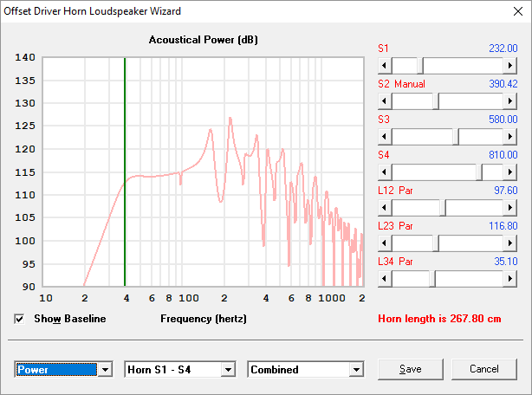Image resolution: width=532 pixels, height=395 pixels.
Task: Click the L23 value 116.80
Action: point(503,226)
